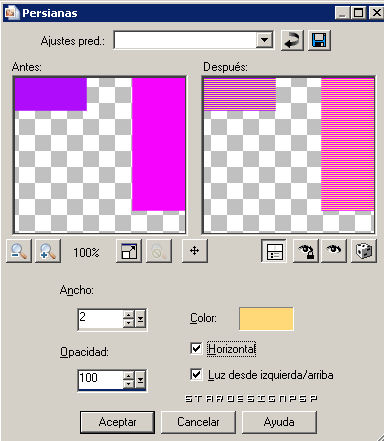Image resolution: width=384 pixels, height=441 pixels.
Task: Toggle the auto proof eye-with-lock button
Action: click(x=306, y=251)
